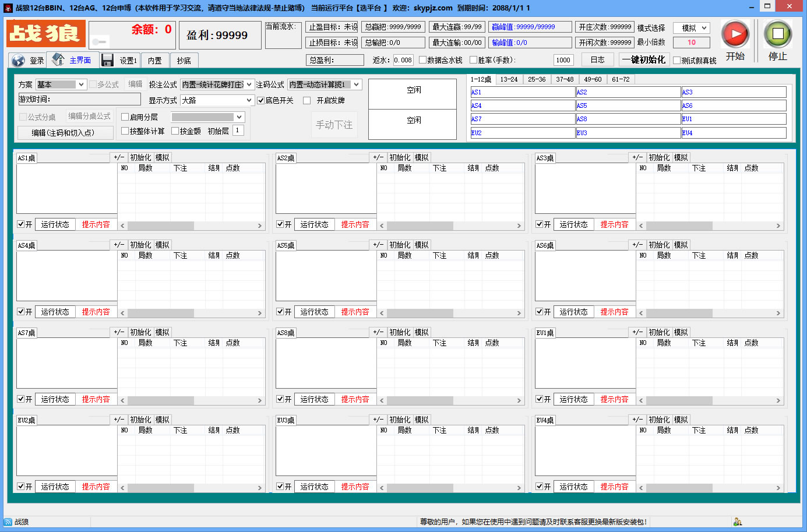The height and width of the screenshot is (532, 807).
Task: Click the 战狼 orange logo
Action: point(46,34)
